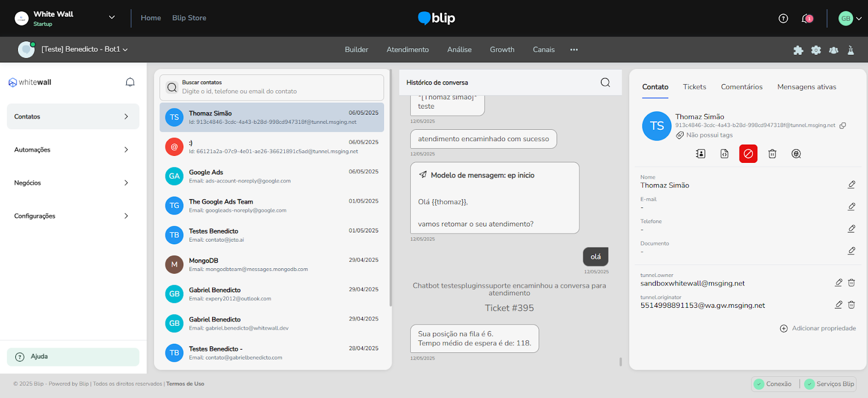Viewport: 868px width, 398px height.
Task: Open the more options ellipsis in navbar
Action: (x=574, y=49)
